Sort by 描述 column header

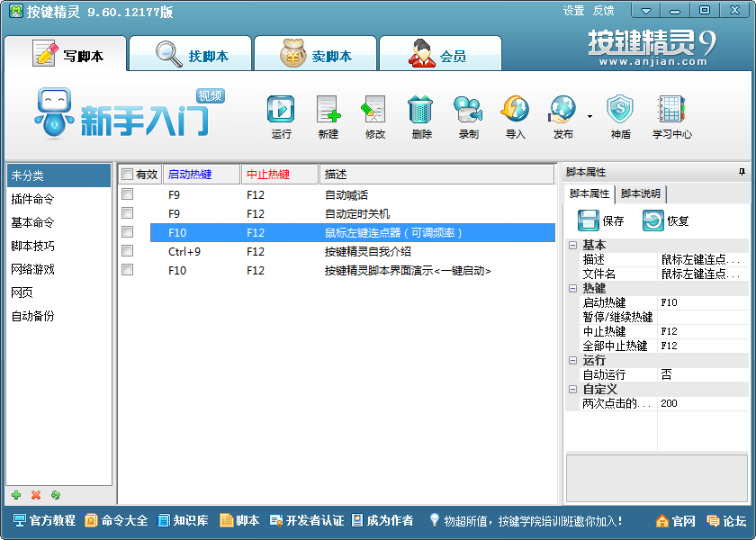[x=436, y=174]
